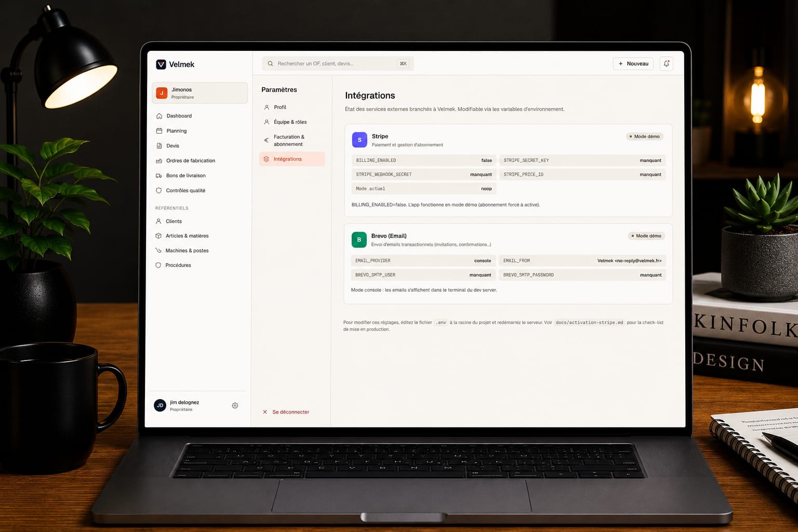This screenshot has width=798, height=532.
Task: Open settings gear next to jim delognez
Action: click(x=235, y=406)
